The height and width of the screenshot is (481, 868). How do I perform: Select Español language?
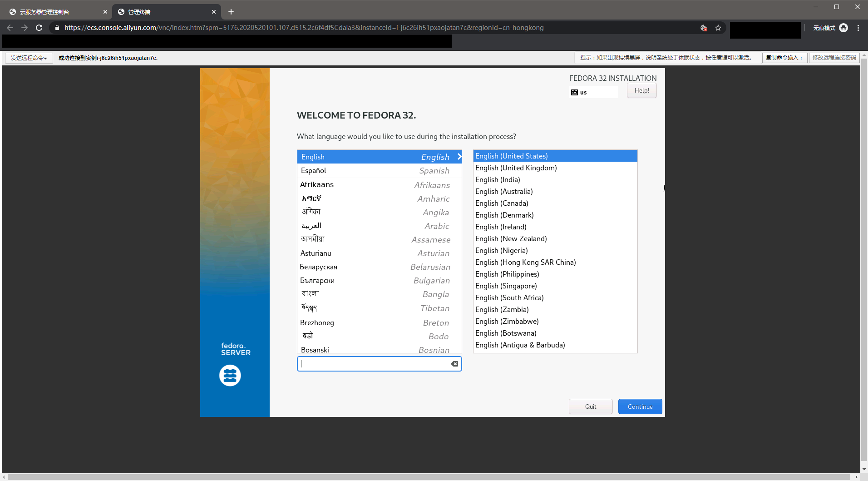(x=380, y=171)
